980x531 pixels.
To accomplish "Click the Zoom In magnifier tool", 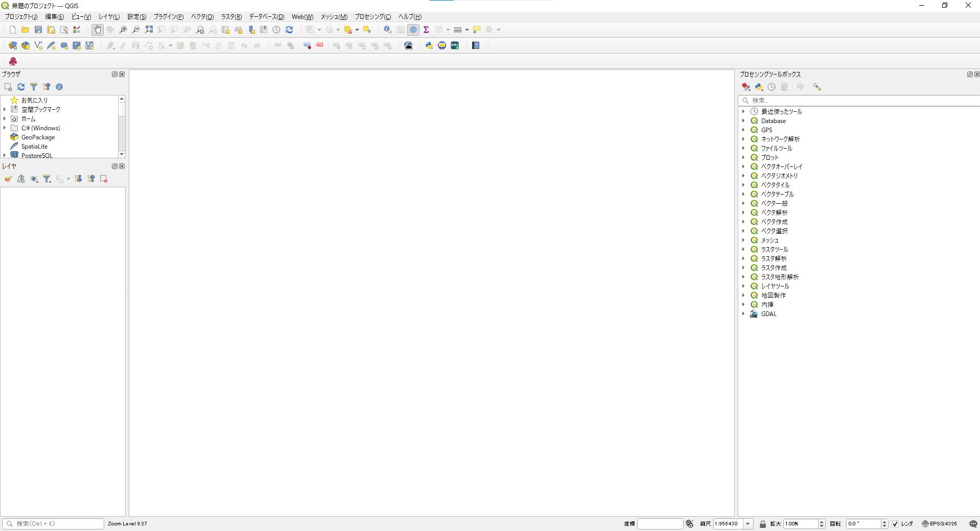I will coord(123,30).
